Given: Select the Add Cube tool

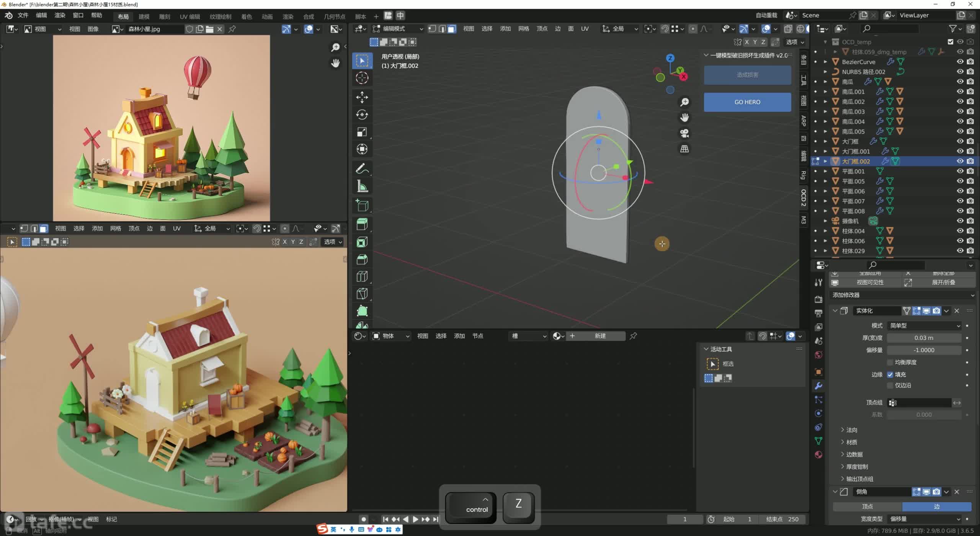Looking at the screenshot, I should click(362, 205).
